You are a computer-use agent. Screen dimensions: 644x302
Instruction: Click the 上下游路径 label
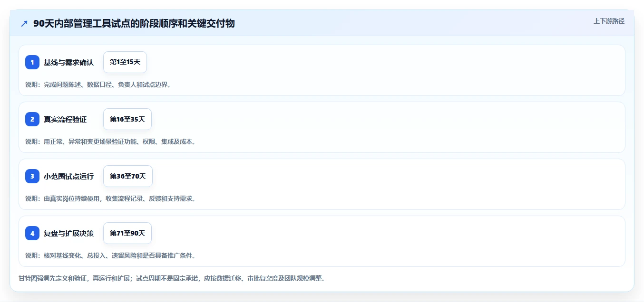[x=609, y=21]
